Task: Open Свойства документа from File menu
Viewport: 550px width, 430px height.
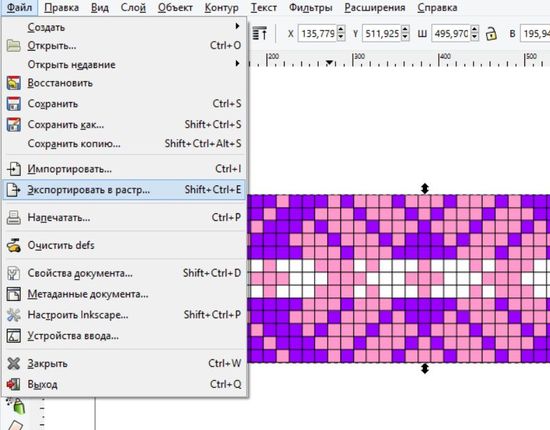Action: [x=124, y=273]
